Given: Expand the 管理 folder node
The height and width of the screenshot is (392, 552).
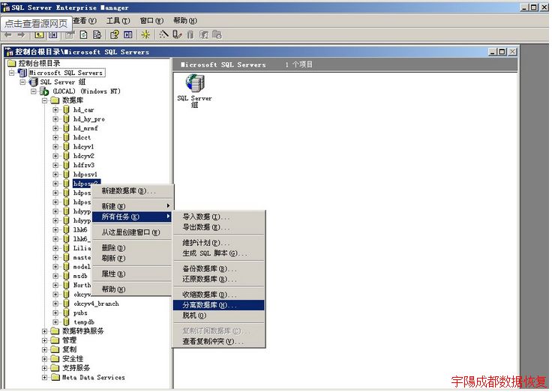Looking at the screenshot, I should pos(45,340).
